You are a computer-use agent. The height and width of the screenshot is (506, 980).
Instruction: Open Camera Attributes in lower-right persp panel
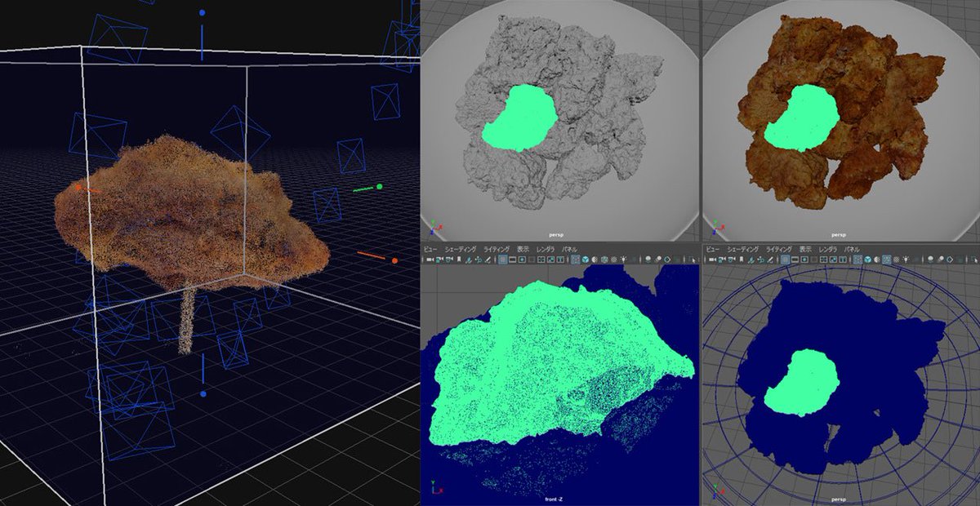(x=730, y=260)
